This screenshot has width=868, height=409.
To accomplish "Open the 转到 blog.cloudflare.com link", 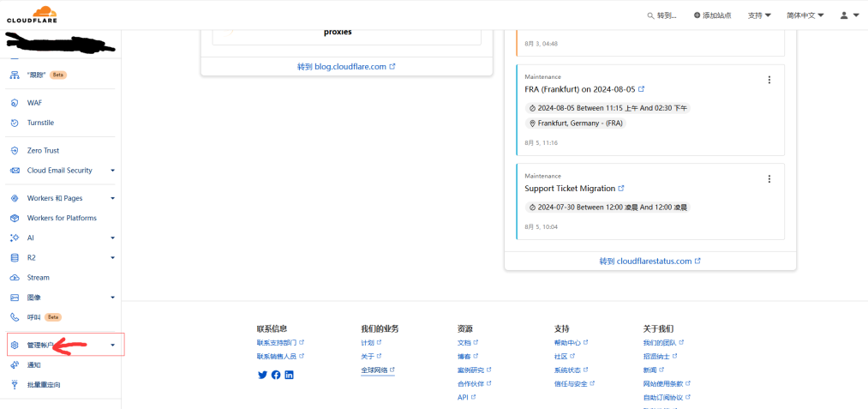I will coord(346,67).
